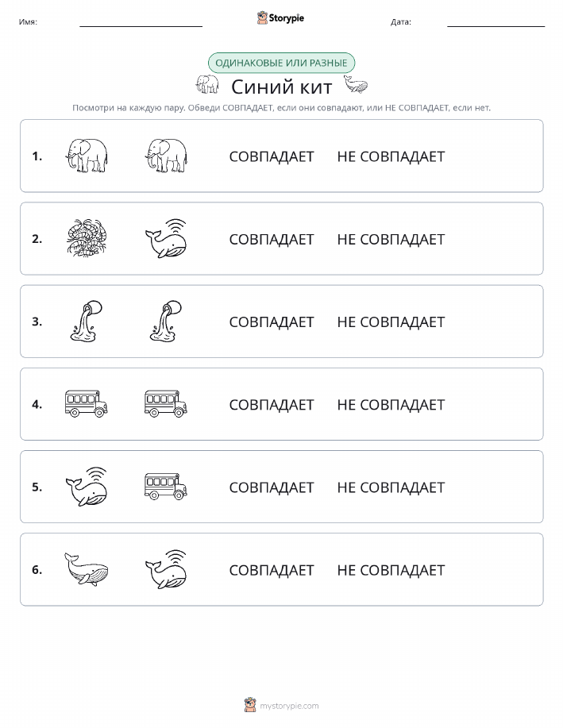This screenshot has width=563, height=728.
Task: Click the realistic whale in row 6
Action: click(x=87, y=569)
